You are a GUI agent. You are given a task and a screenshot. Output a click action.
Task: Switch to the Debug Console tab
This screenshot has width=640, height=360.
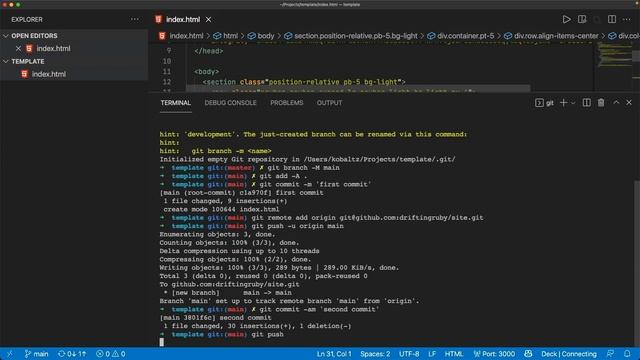pyautogui.click(x=230, y=103)
